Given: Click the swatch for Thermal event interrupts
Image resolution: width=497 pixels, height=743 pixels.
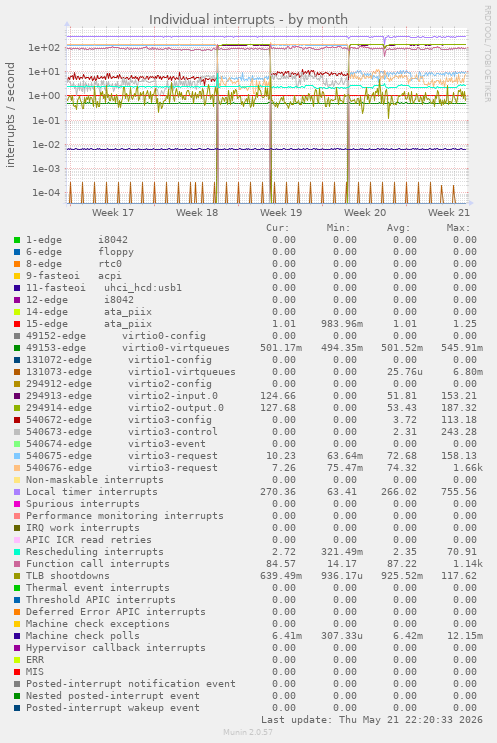Looking at the screenshot, I should tap(17, 588).
